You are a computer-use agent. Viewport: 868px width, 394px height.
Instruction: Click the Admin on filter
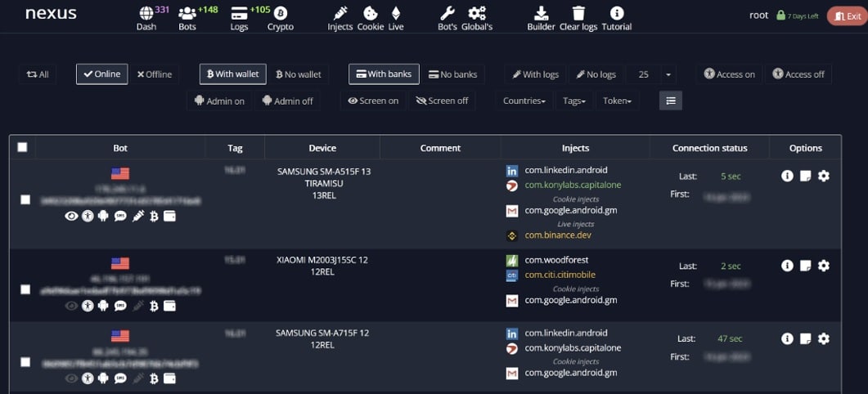(220, 101)
